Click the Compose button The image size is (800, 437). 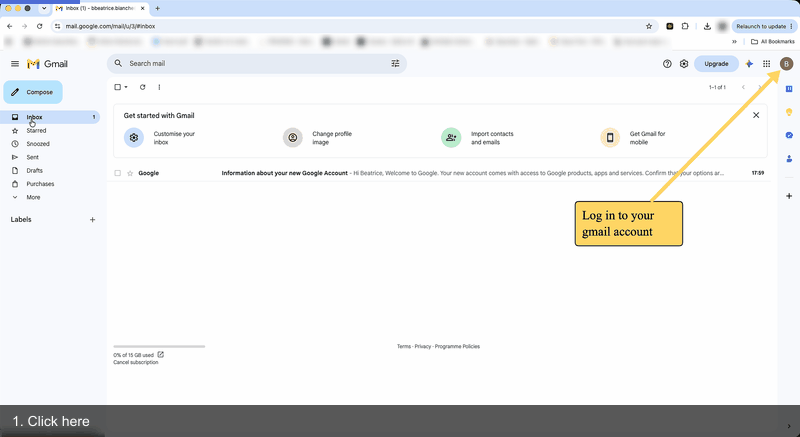[x=33, y=92]
